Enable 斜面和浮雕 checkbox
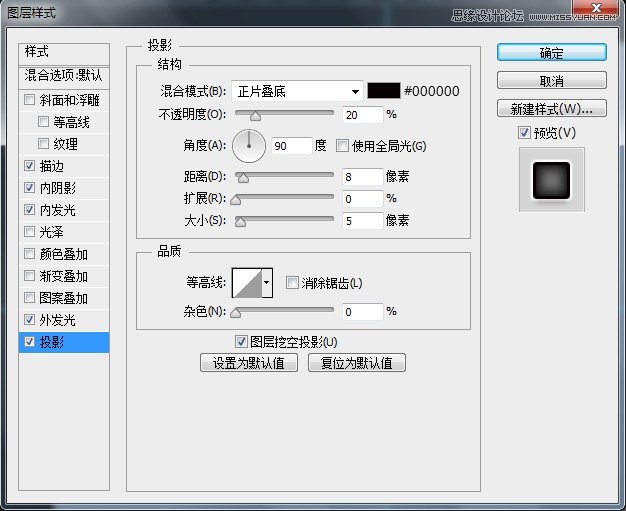This screenshot has width=626, height=511. tap(30, 99)
